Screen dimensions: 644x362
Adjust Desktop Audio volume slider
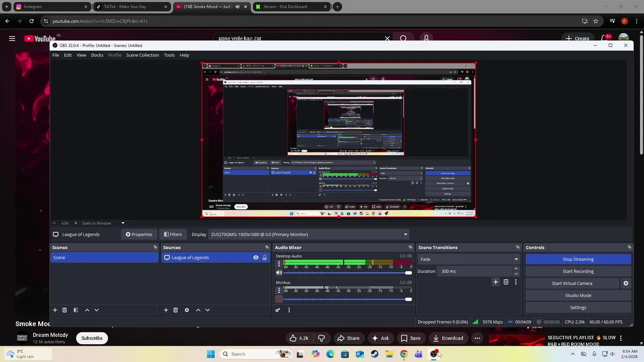347,273
